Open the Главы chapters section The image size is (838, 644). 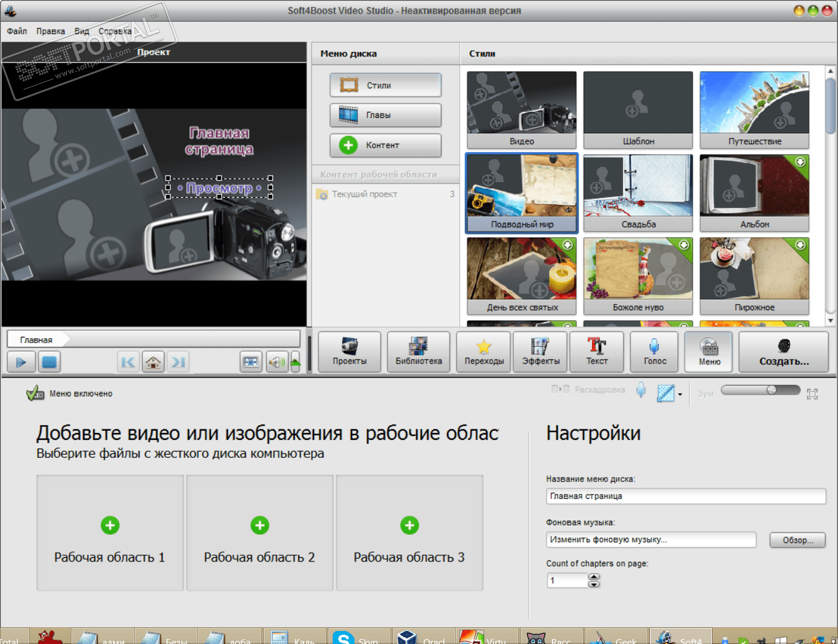click(x=385, y=115)
